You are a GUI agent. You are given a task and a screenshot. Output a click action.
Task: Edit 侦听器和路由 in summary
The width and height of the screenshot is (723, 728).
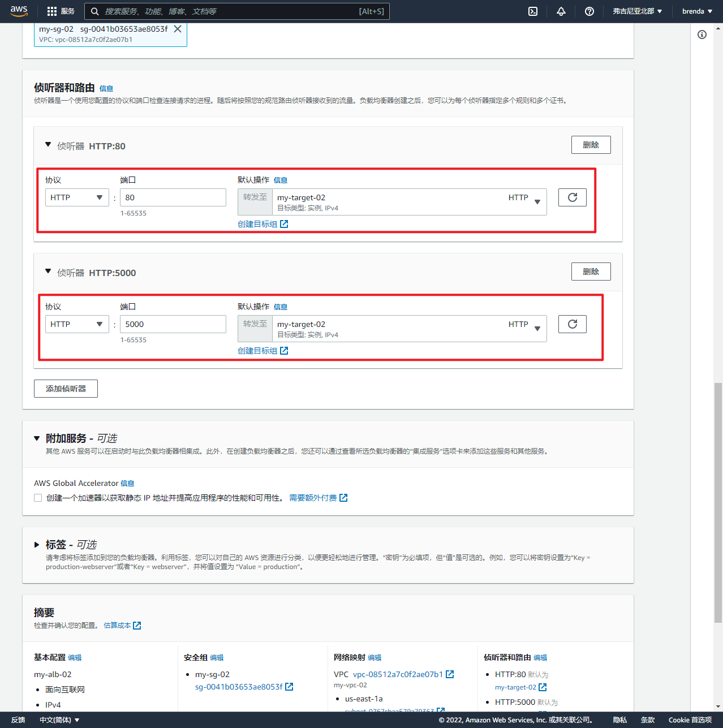click(540, 657)
